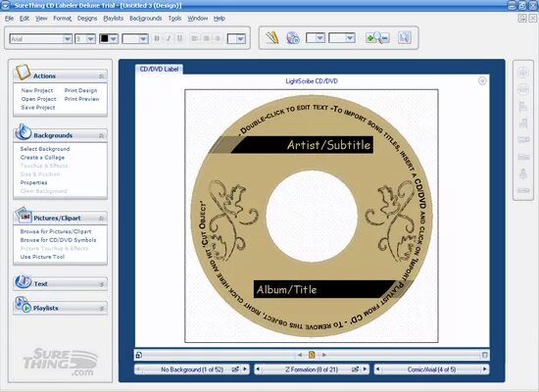This screenshot has height=392, width=539.
Task: Collapse the Actions panel
Action: pos(101,76)
